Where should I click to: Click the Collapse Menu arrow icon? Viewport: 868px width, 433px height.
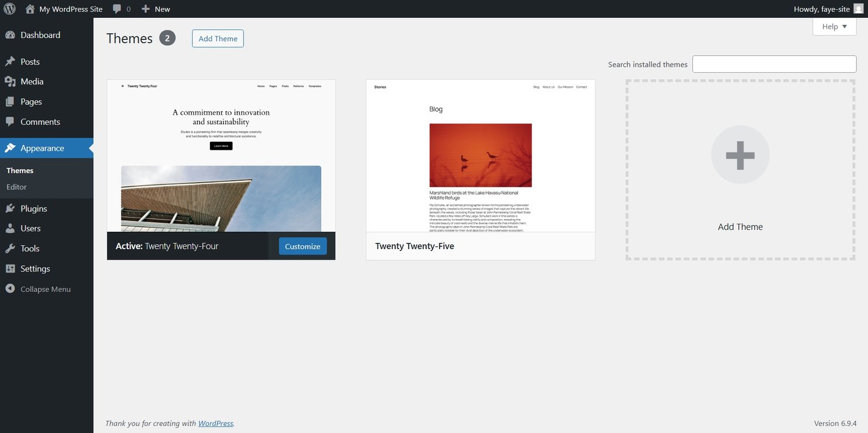point(10,289)
